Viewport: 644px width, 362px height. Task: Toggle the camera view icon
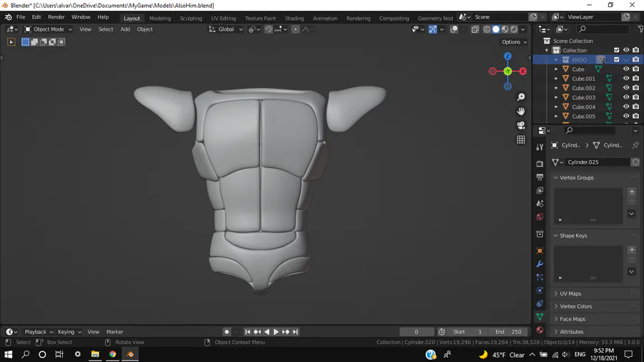tap(521, 125)
